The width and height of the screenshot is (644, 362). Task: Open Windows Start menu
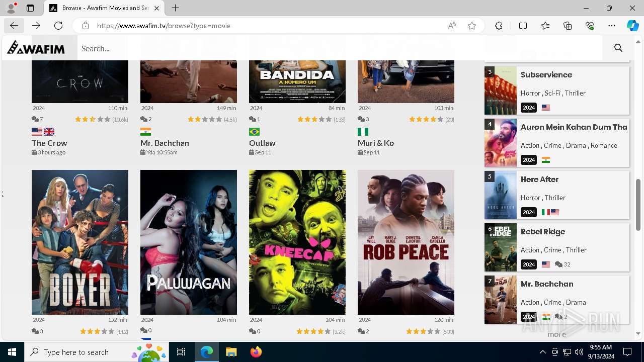click(x=12, y=352)
